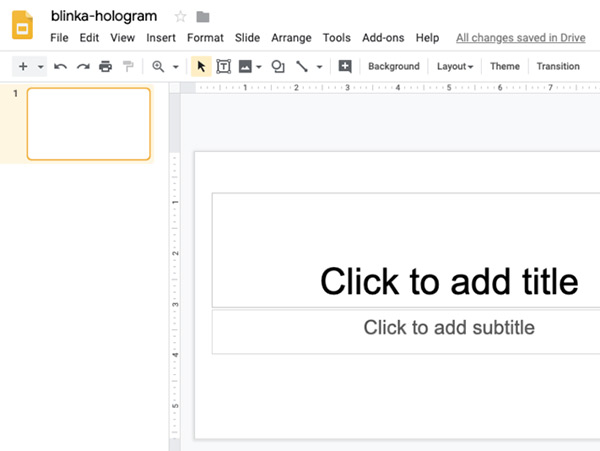
Task: Click the redo arrow
Action: pyautogui.click(x=83, y=67)
